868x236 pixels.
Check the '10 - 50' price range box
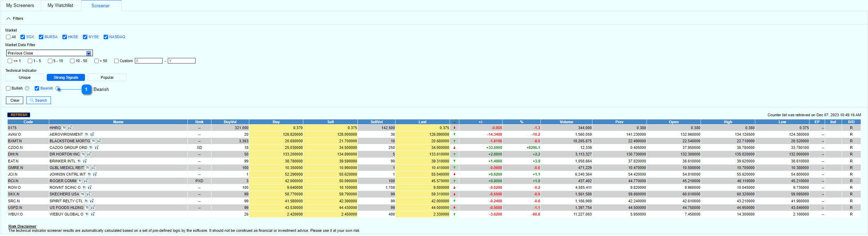coord(72,61)
